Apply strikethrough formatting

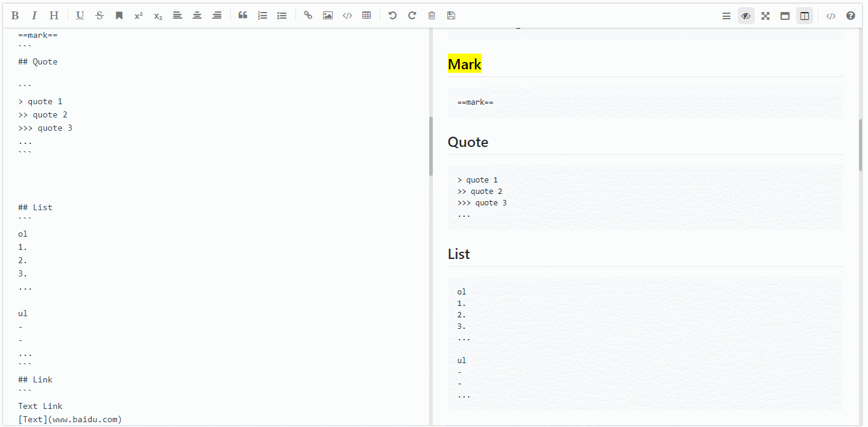coord(99,16)
